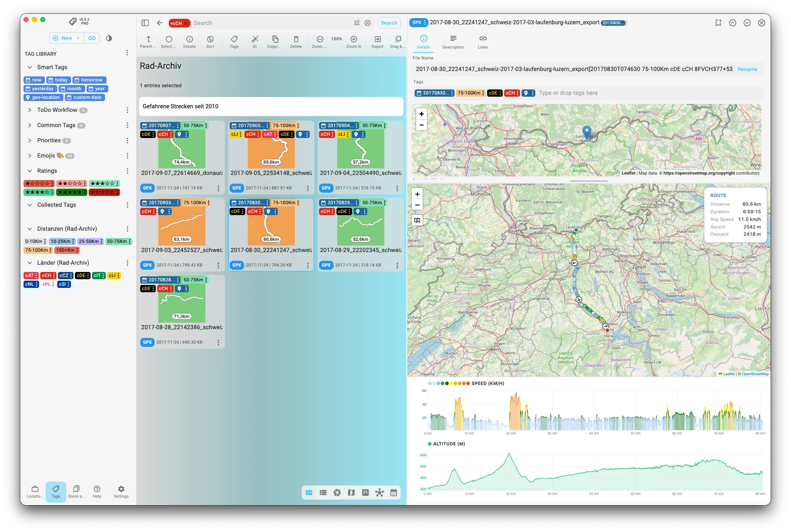Click the Rename link beside the file name
This screenshot has height=532, width=791.
[747, 69]
